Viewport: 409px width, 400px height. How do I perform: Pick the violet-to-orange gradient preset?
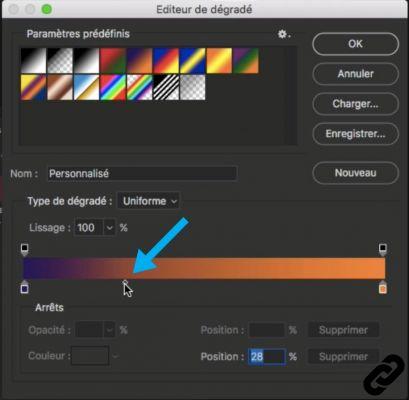(139, 61)
